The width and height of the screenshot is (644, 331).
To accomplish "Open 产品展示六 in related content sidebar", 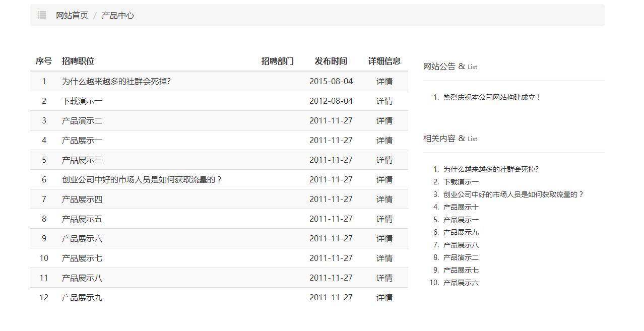I will pos(461,283).
